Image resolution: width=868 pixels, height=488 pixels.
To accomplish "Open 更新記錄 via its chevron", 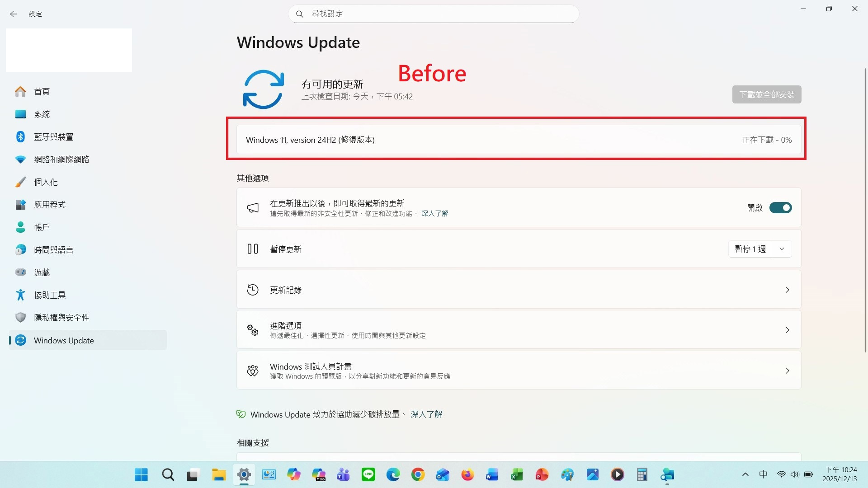I will (787, 290).
